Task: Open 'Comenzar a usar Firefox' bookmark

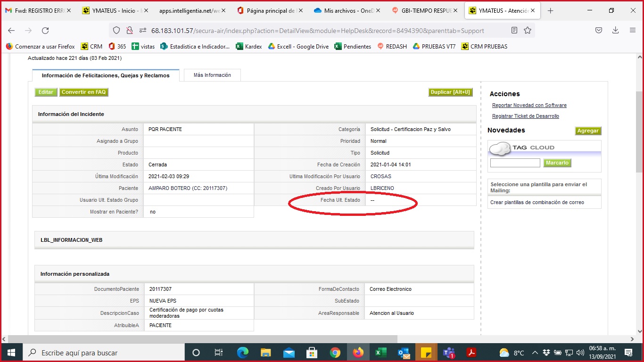Action: click(x=40, y=46)
